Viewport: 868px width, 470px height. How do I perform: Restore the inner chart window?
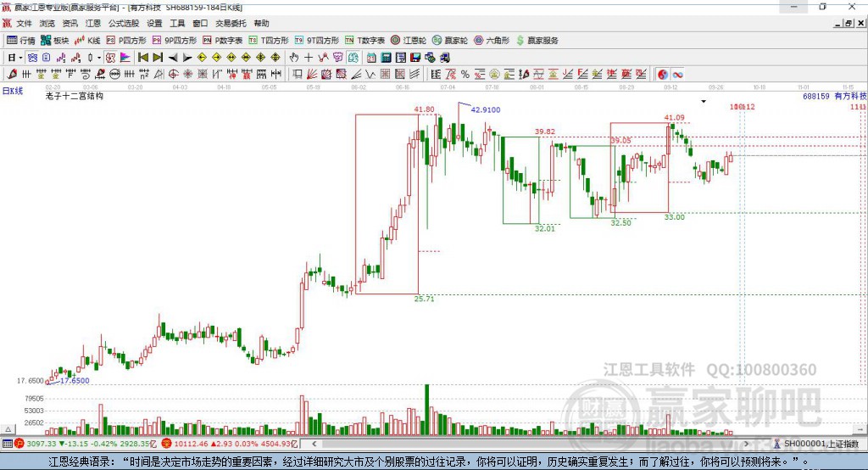point(849,23)
